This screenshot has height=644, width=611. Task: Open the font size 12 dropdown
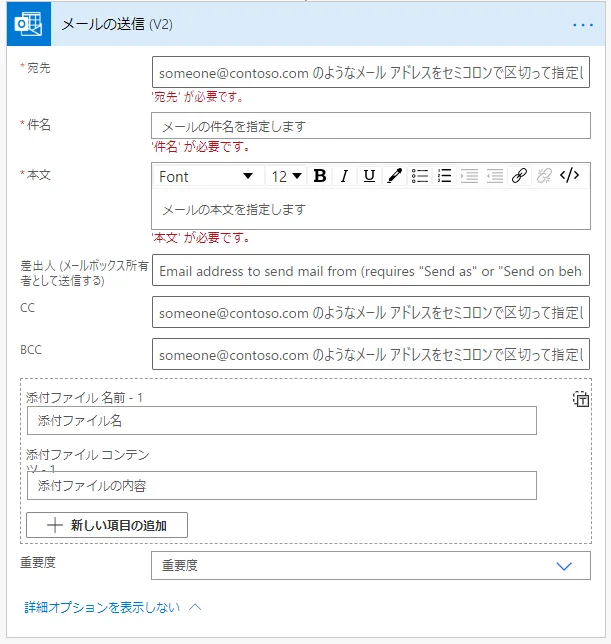tap(286, 177)
